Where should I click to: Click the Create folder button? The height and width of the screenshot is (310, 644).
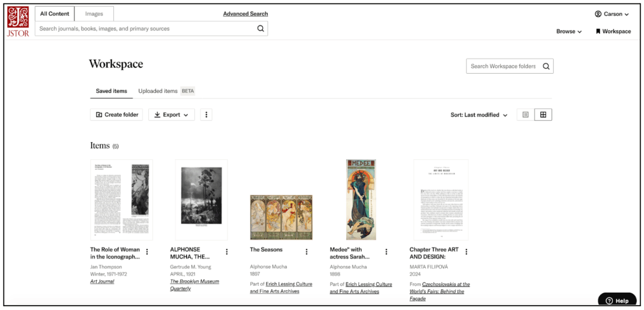(116, 115)
